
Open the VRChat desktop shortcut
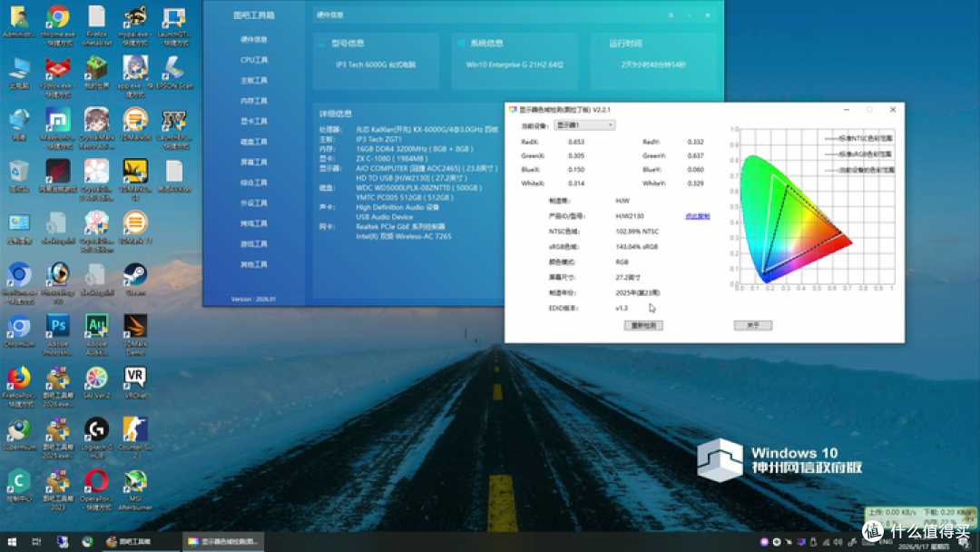pyautogui.click(x=135, y=382)
